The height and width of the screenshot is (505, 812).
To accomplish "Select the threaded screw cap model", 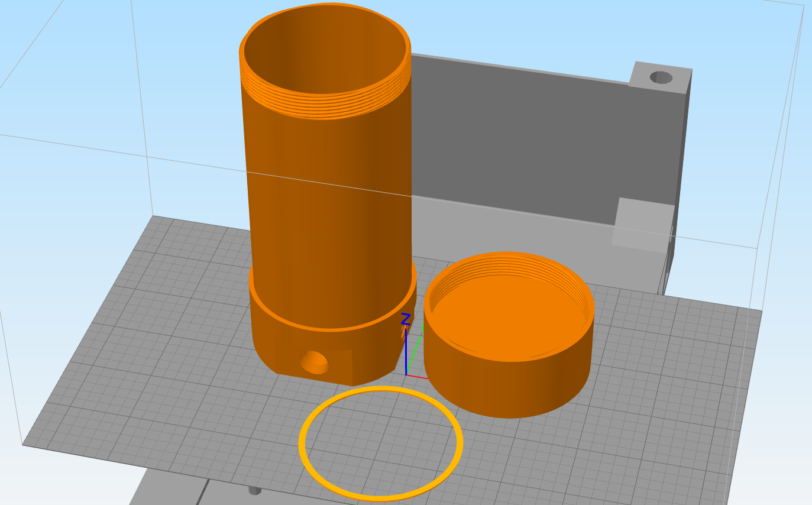I will tap(509, 335).
